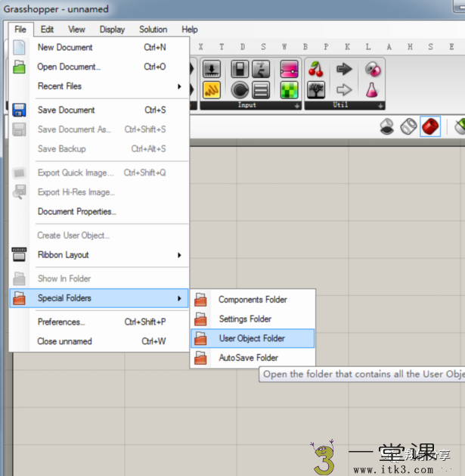Click the dark solid arrow icon in Util

coord(344,70)
